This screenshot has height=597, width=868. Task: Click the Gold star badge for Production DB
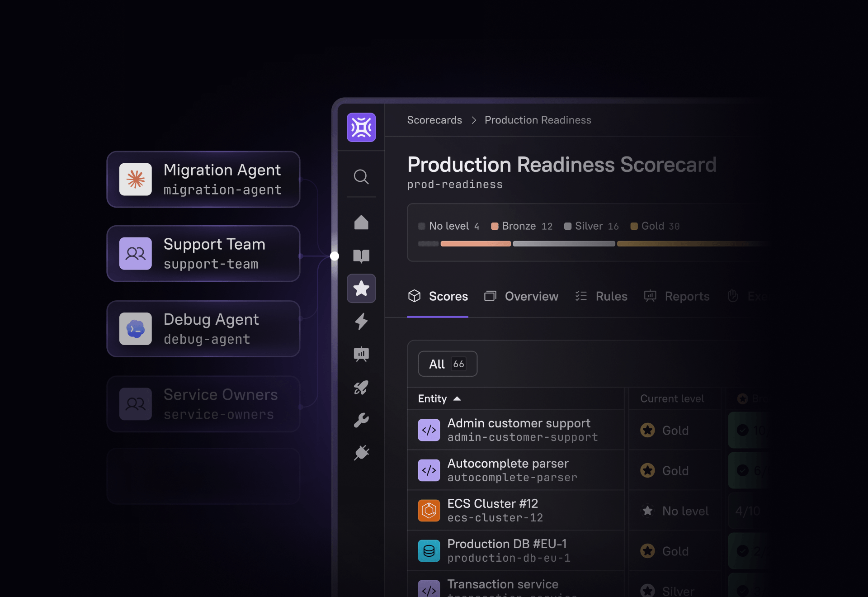click(647, 551)
